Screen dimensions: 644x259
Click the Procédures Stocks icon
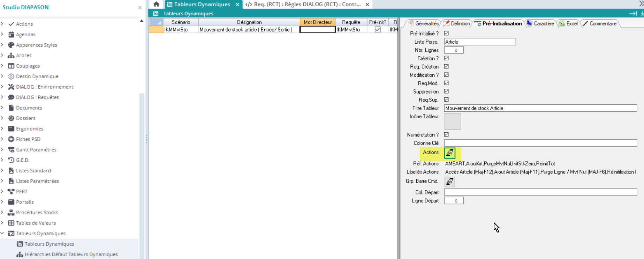[11, 212]
